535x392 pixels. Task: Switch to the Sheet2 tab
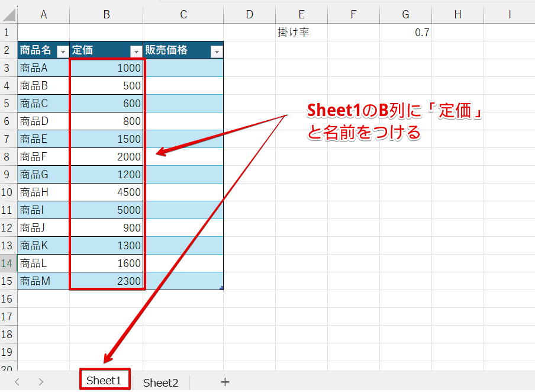tap(161, 383)
